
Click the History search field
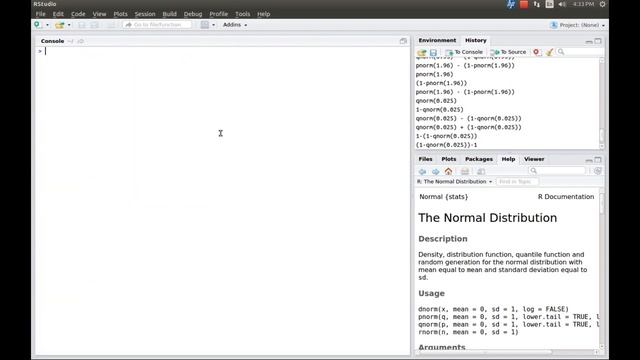point(581,52)
